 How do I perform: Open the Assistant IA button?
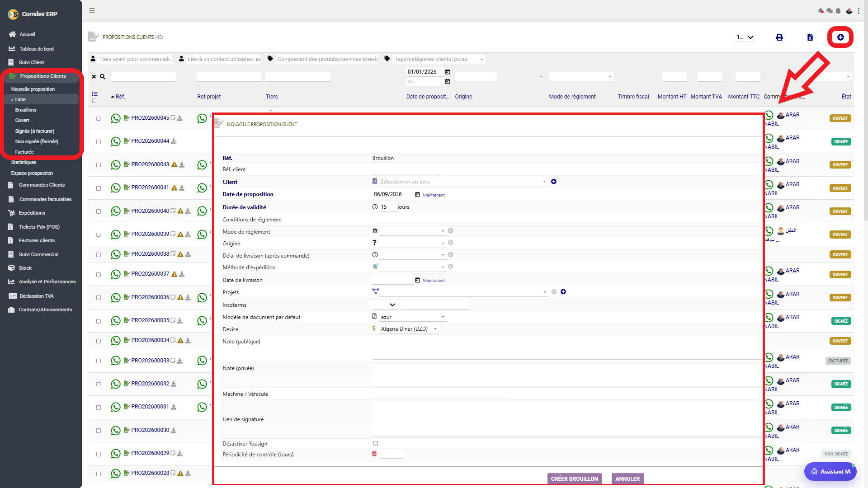click(830, 472)
